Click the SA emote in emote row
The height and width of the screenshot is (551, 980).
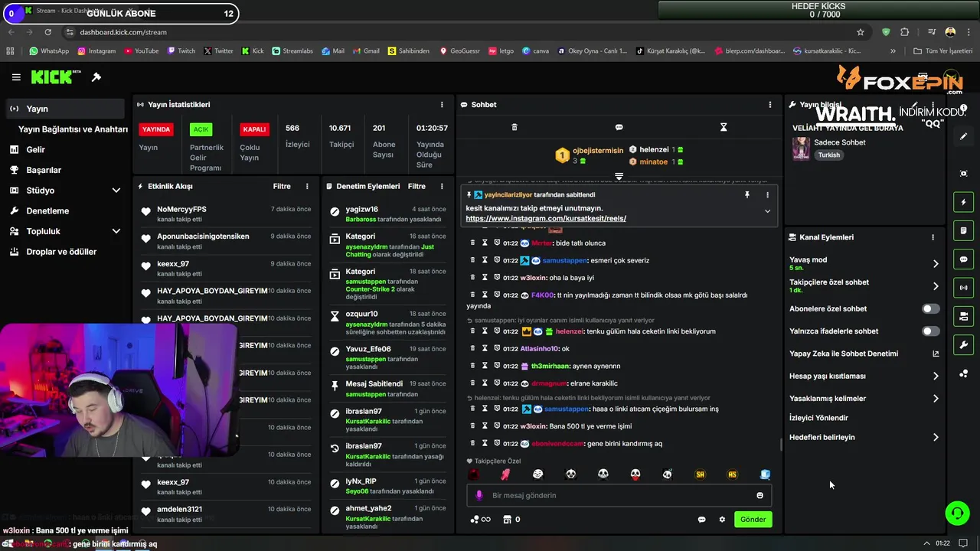[700, 474]
